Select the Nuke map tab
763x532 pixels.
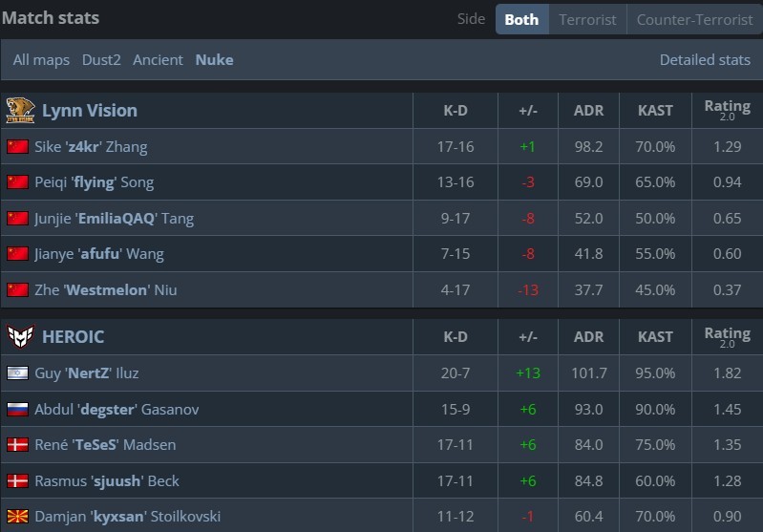click(214, 59)
